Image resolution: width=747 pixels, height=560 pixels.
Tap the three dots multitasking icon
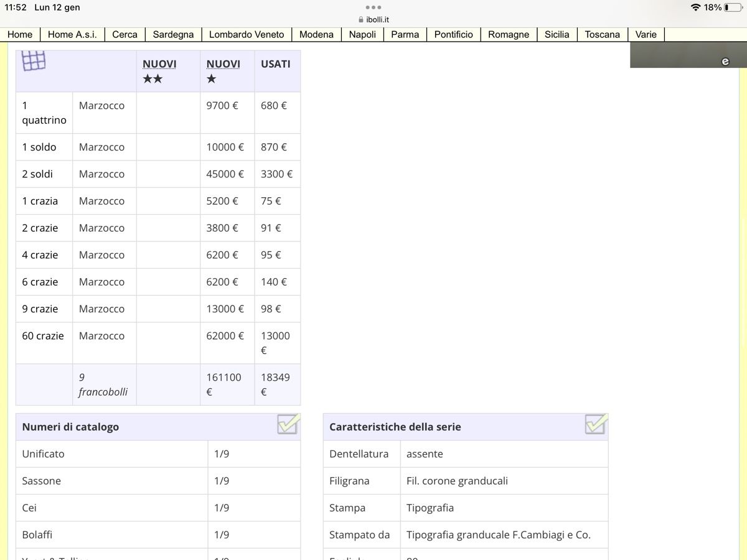[x=374, y=7]
